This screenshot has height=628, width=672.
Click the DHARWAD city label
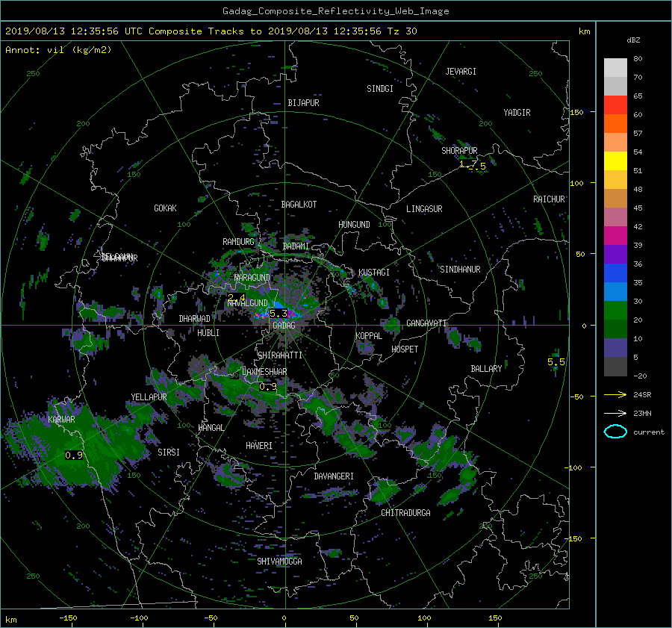coord(194,319)
